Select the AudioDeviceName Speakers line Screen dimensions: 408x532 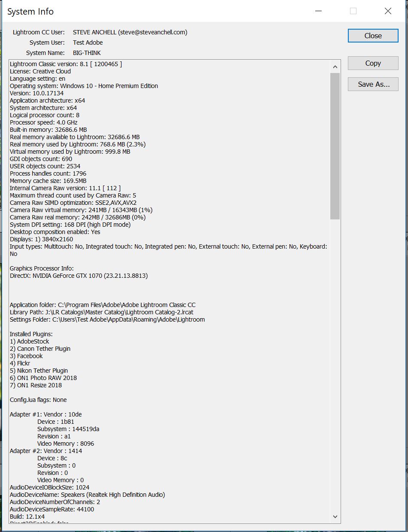point(87,495)
